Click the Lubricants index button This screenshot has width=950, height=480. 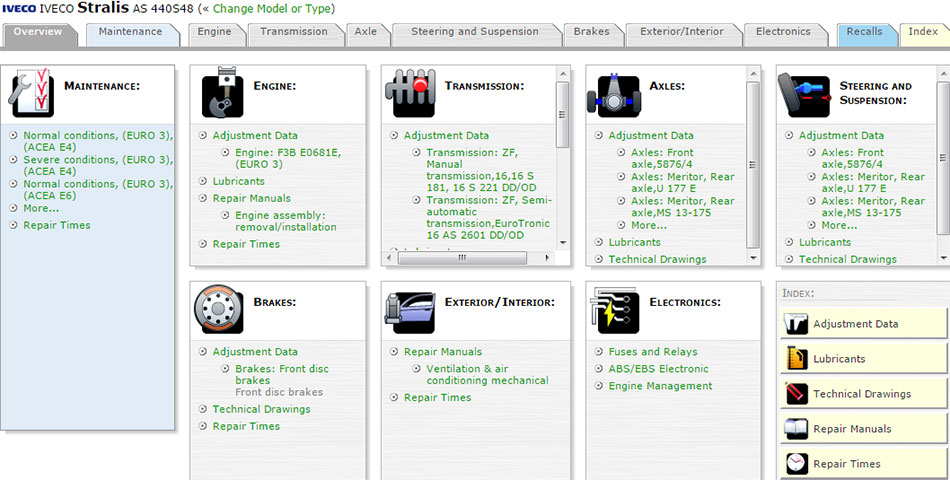(863, 359)
